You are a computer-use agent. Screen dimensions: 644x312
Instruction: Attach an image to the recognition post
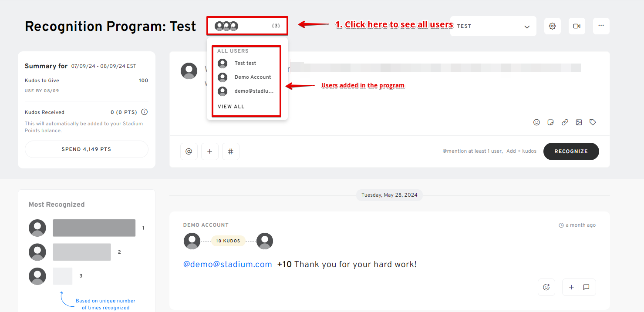(579, 122)
